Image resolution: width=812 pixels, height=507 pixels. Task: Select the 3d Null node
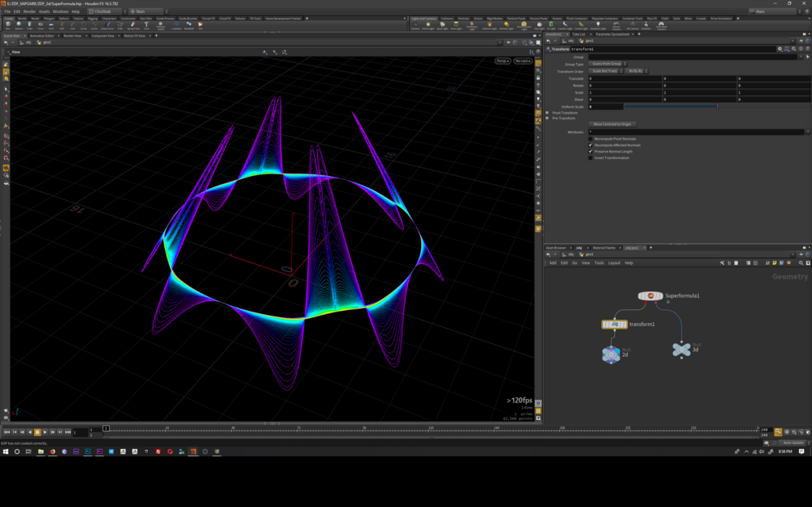(x=682, y=350)
